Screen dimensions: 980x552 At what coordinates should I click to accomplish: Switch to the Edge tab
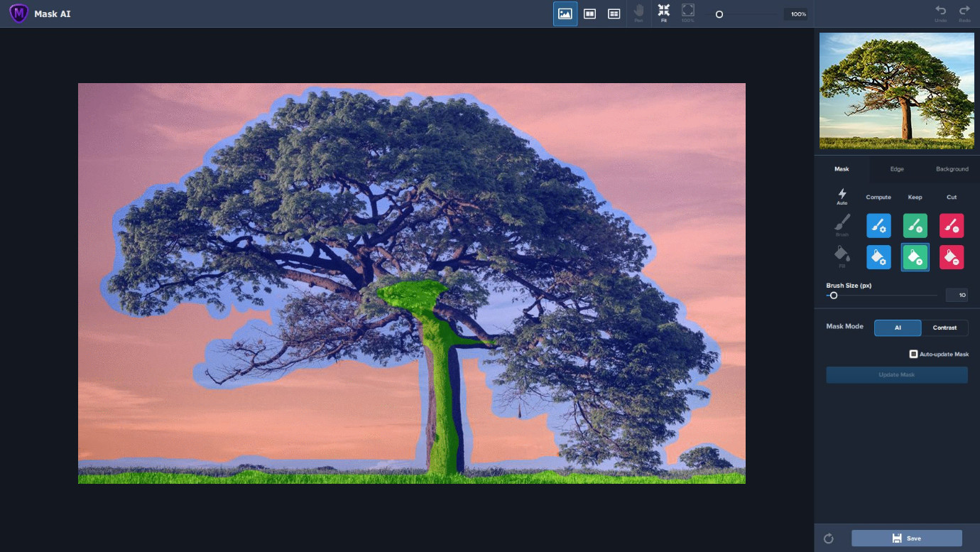tap(897, 169)
